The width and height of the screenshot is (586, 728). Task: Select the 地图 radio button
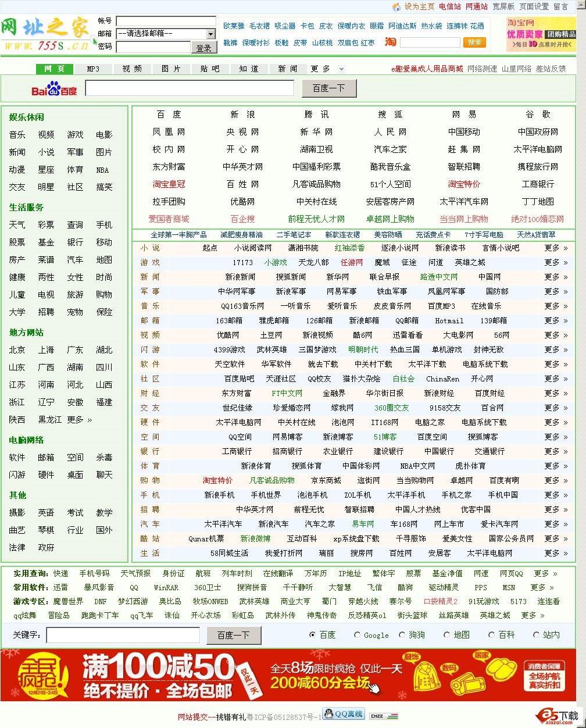point(446,635)
